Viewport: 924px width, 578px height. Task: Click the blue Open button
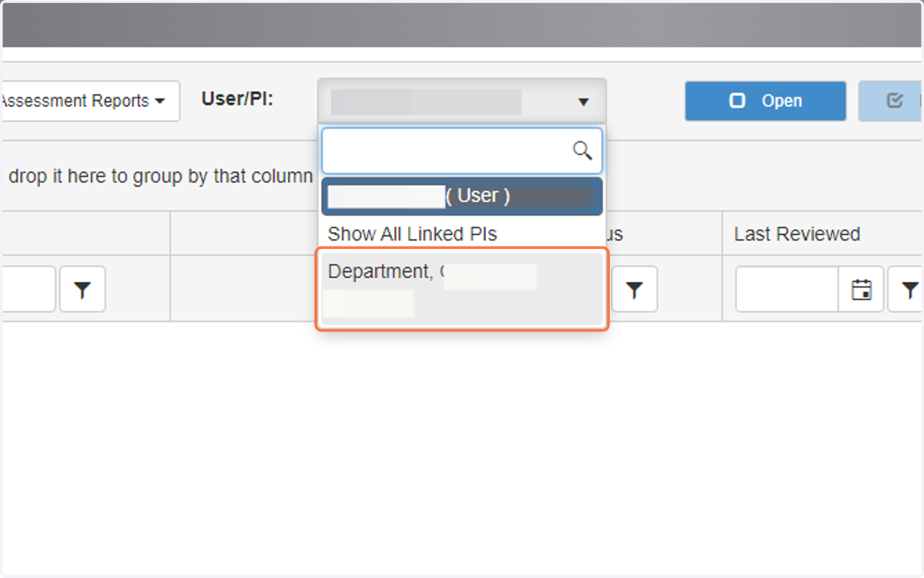point(765,101)
